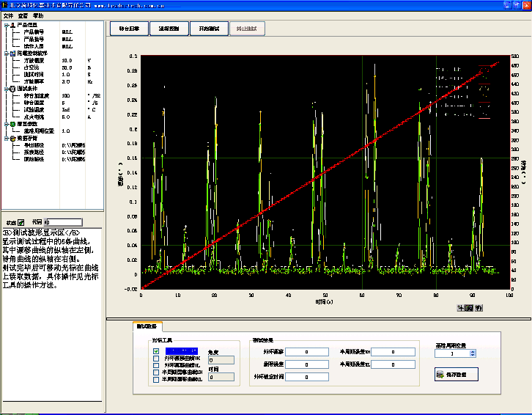
Task: Uncheck the first highlighted analysis curve checkbox
Action: [156, 351]
